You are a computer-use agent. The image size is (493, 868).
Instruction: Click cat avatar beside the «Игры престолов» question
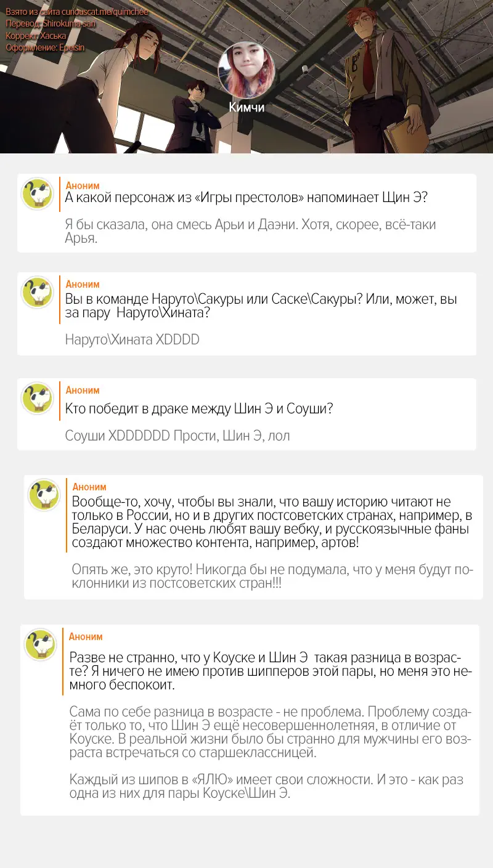37,194
